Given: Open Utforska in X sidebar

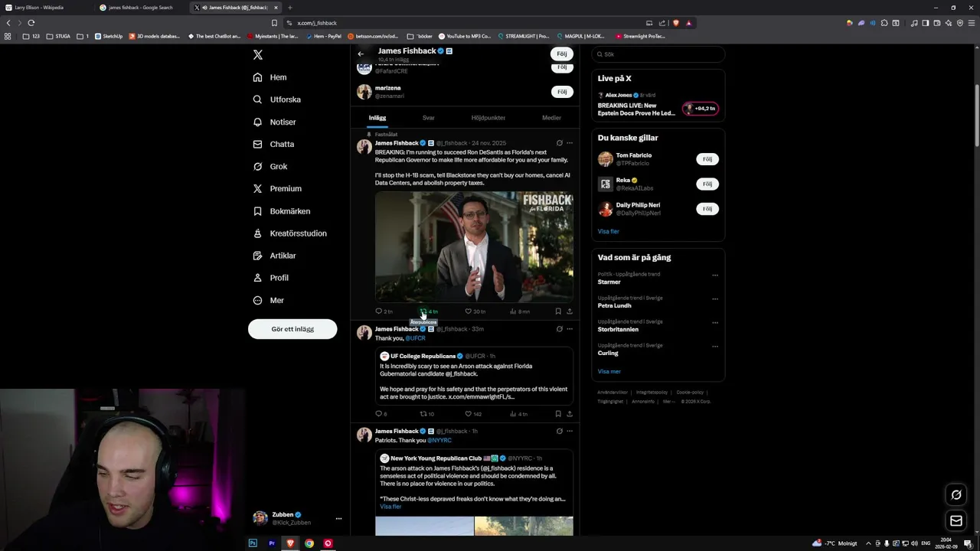Looking at the screenshot, I should point(276,99).
